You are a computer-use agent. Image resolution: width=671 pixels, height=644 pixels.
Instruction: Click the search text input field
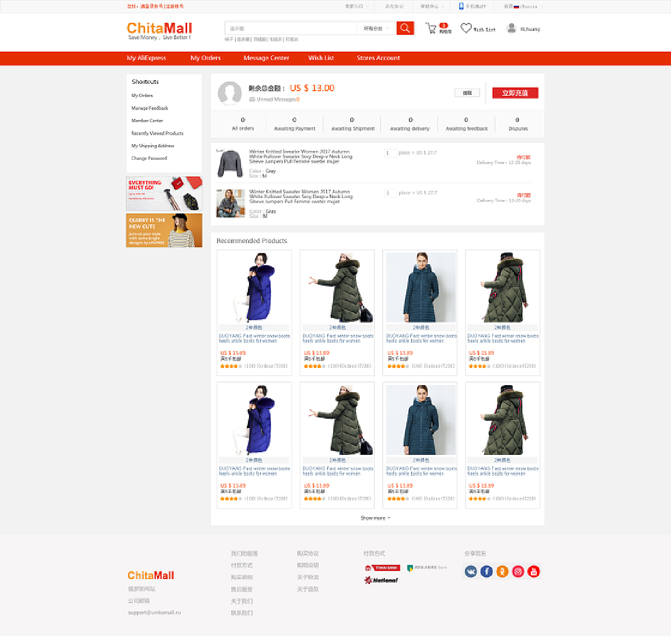[291, 28]
